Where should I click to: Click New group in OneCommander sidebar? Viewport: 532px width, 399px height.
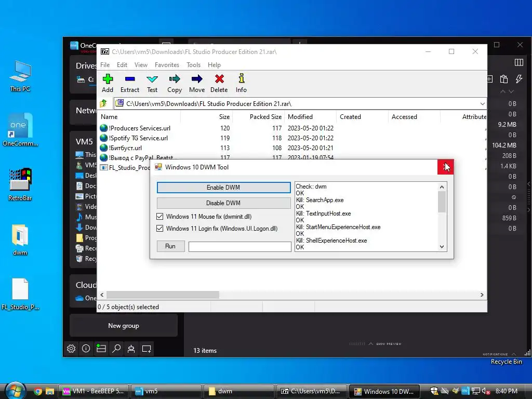pos(124,326)
